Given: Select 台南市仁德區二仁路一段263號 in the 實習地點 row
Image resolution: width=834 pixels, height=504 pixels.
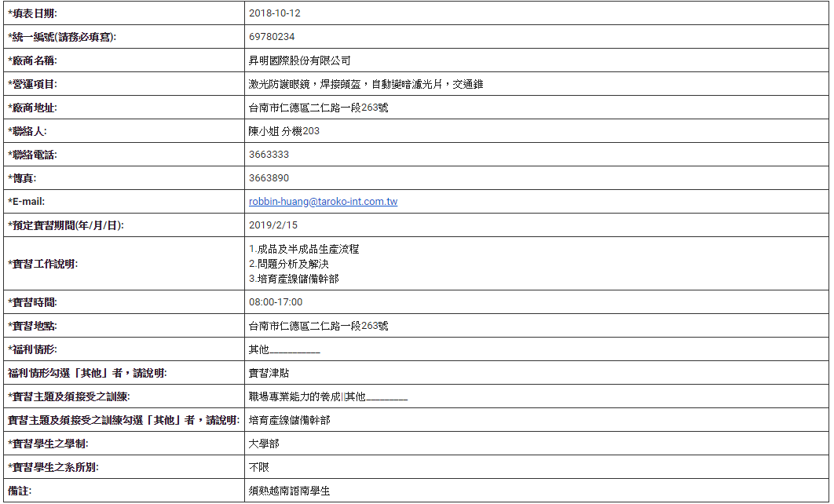Looking at the screenshot, I should pos(318,326).
